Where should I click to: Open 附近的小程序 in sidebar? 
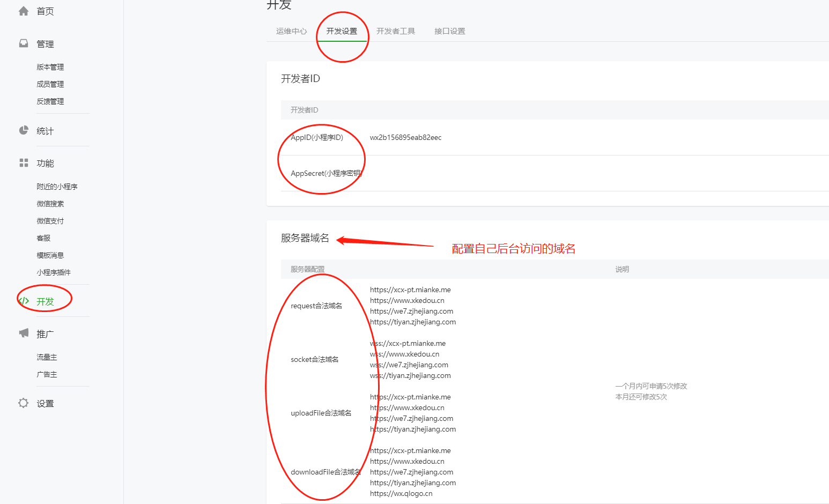click(x=56, y=186)
